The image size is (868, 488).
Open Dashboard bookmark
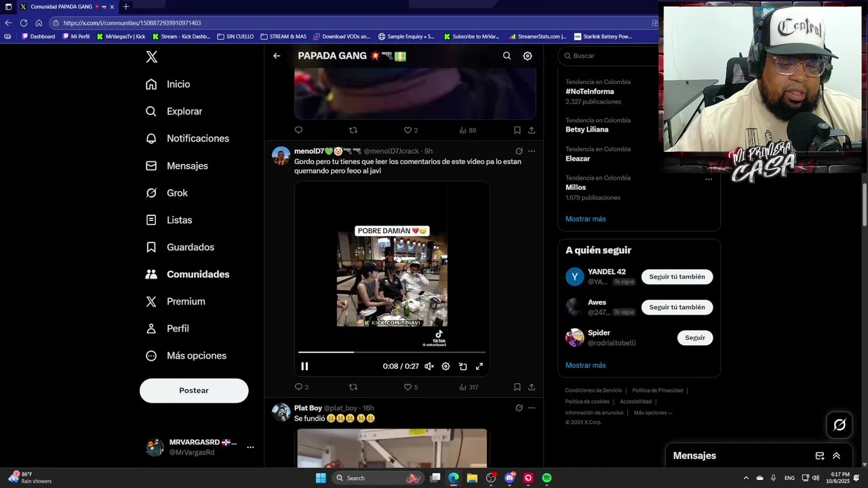[x=39, y=37]
